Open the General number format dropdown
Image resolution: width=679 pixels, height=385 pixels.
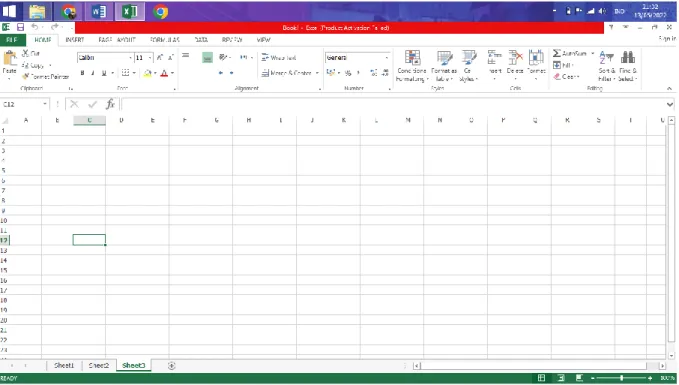click(x=387, y=58)
